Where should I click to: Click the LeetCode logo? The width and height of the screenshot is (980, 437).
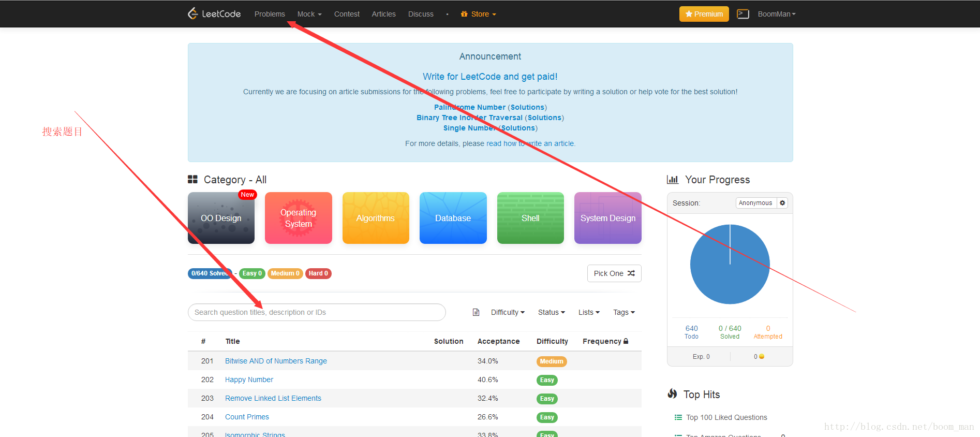(214, 13)
